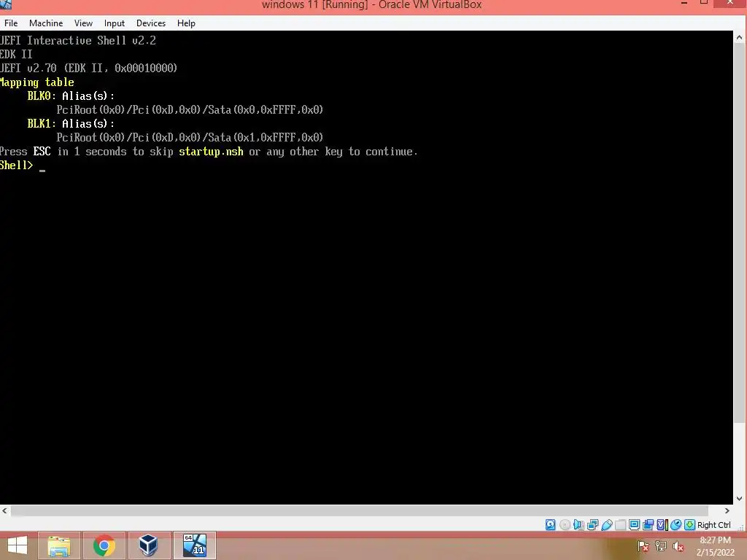Click the shared folders status icon
This screenshot has width=747, height=560.
(x=620, y=525)
